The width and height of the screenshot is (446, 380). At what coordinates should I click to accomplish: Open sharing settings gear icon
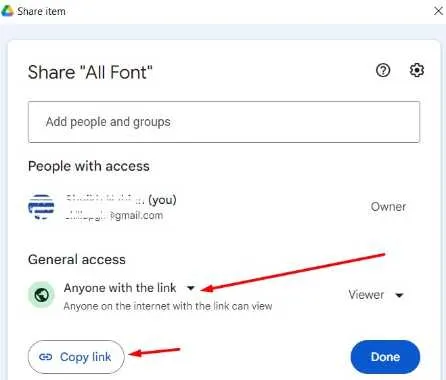(417, 70)
